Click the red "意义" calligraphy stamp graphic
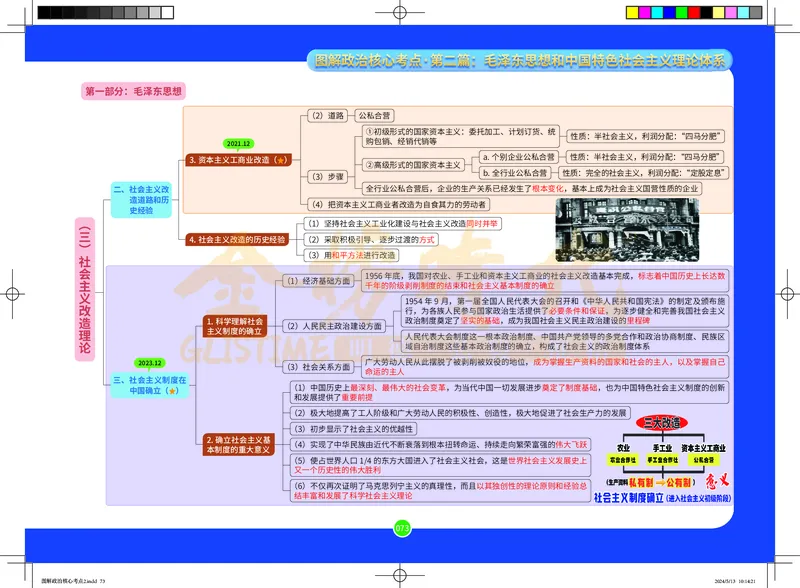The image size is (800, 588). coord(717,482)
